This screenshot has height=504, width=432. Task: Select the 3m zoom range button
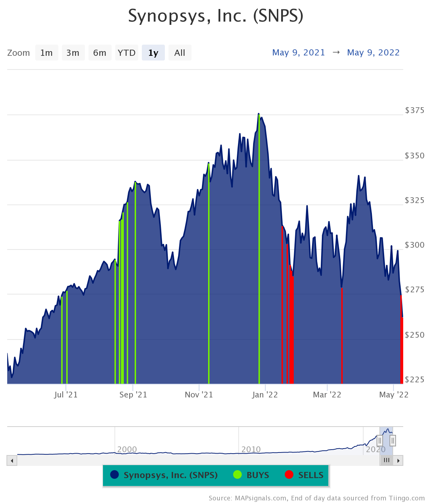point(73,53)
